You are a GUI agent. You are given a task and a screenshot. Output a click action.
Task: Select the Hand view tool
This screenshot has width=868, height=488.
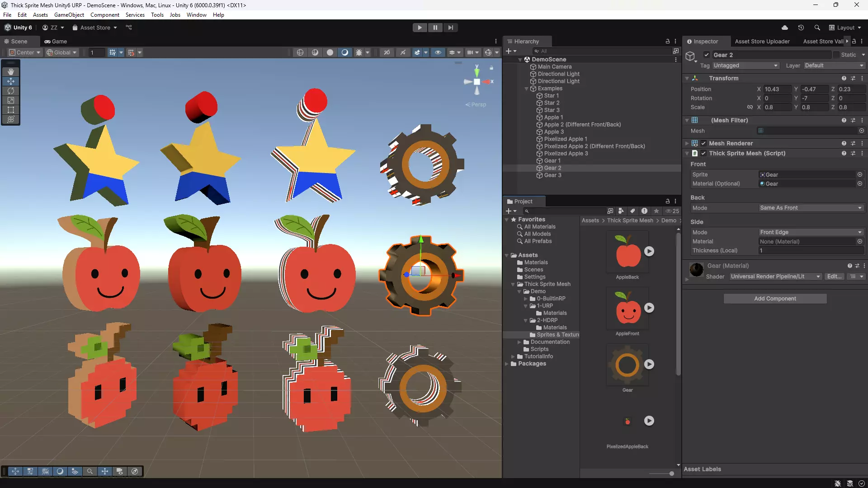click(11, 72)
